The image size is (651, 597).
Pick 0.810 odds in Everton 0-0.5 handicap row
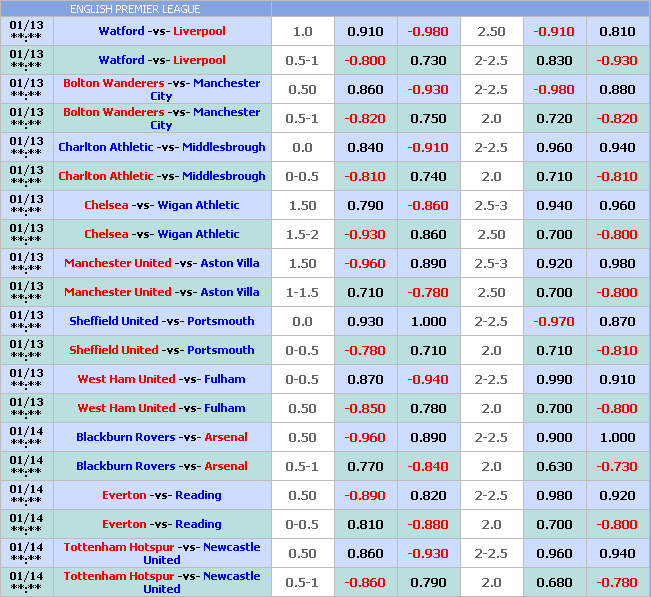(x=365, y=525)
